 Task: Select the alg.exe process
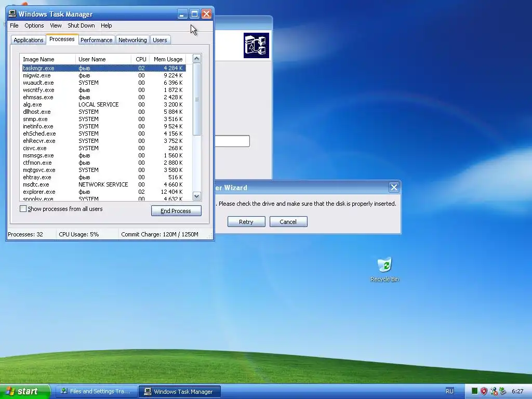pyautogui.click(x=104, y=104)
